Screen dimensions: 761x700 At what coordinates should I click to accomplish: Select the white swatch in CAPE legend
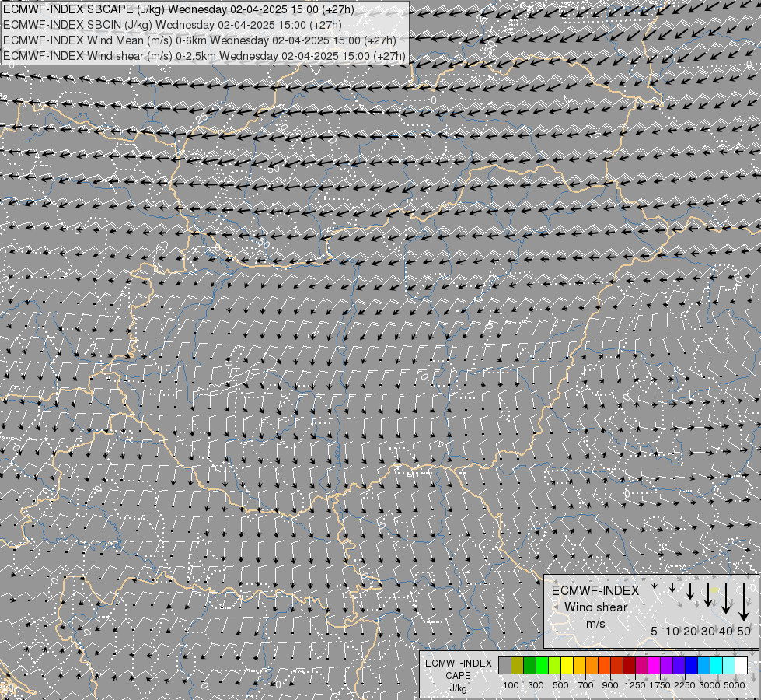(741, 665)
